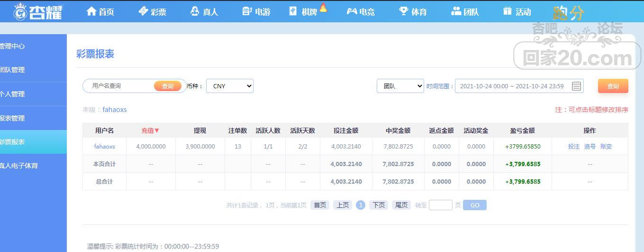
Task: Sort by 中奖金额 column header
Action: [398, 131]
